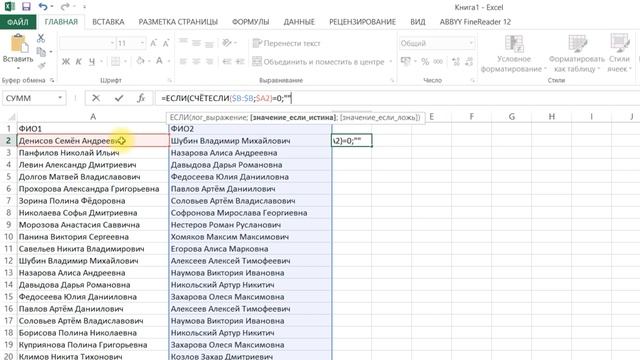The width and height of the screenshot is (640, 360).
Task: Open the ABBYY FineReader 12 tab
Action: (475, 22)
